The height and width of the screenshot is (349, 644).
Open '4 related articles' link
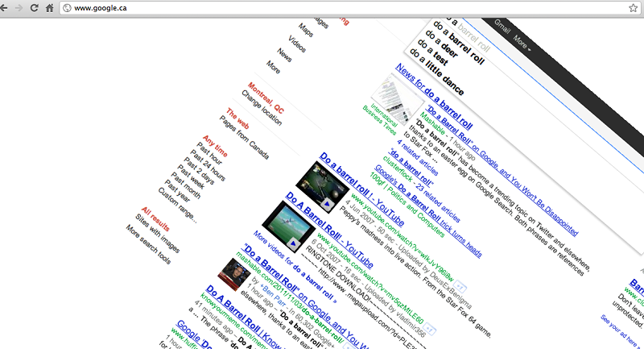tap(417, 157)
